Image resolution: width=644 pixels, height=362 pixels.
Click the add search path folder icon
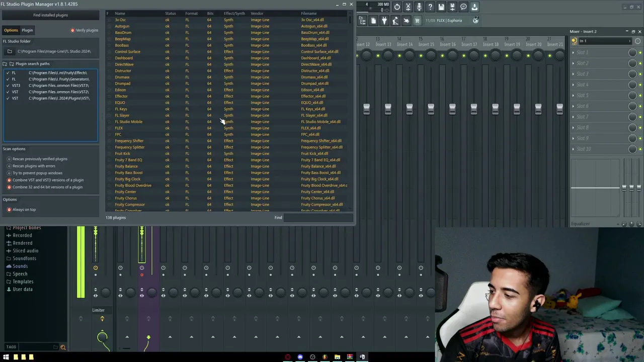click(x=5, y=64)
